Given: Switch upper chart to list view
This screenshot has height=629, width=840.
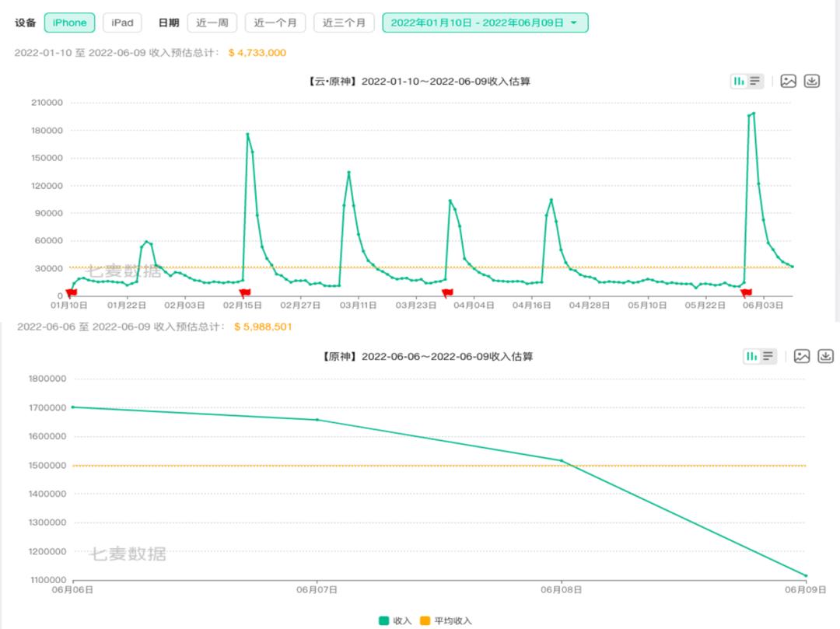Looking at the screenshot, I should coord(754,82).
